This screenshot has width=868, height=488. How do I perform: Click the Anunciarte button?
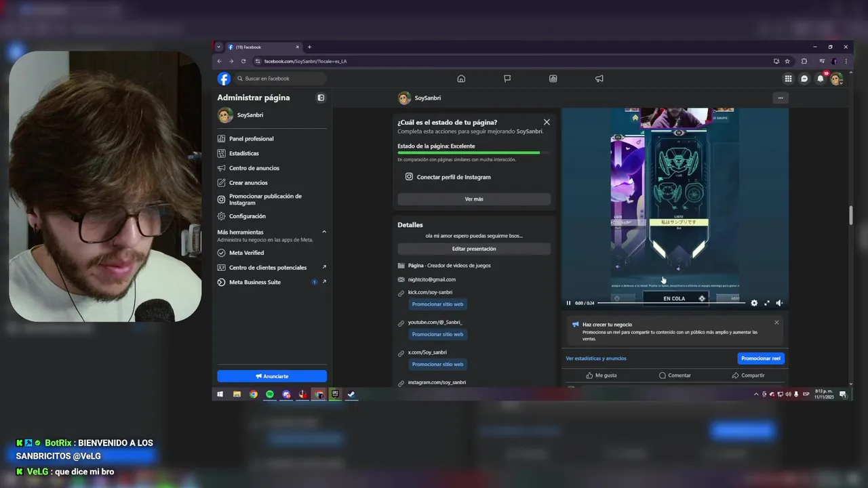272,376
